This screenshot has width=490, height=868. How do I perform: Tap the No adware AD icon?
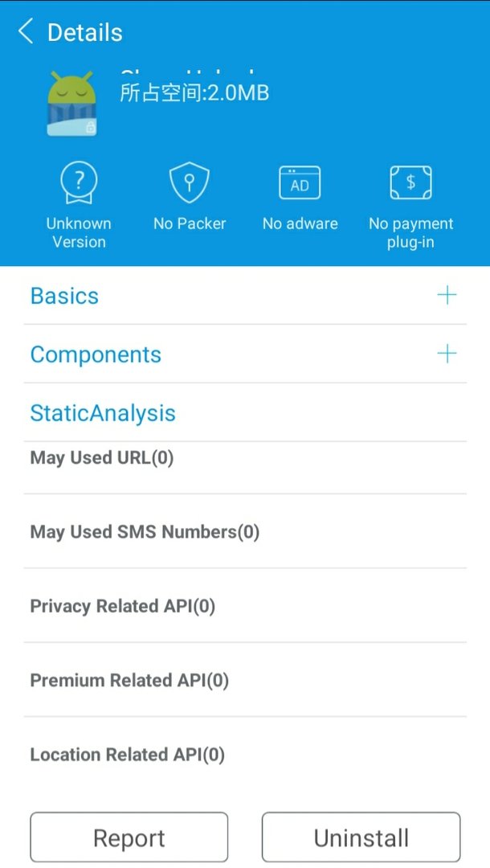pos(300,183)
